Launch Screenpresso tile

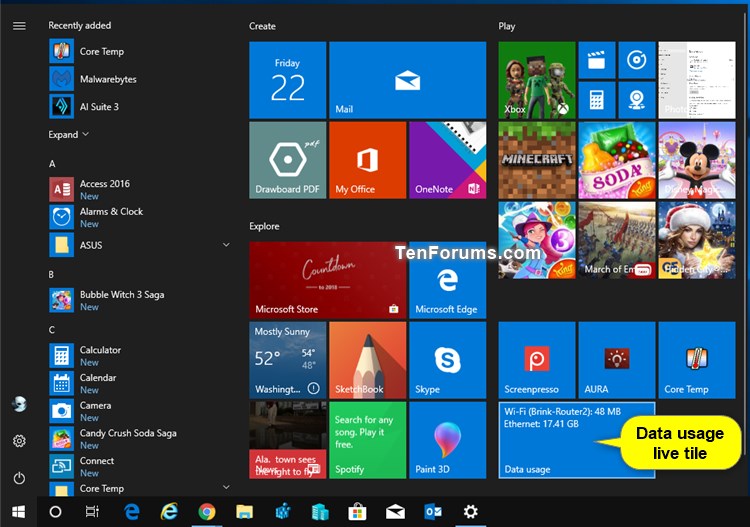[x=537, y=360]
